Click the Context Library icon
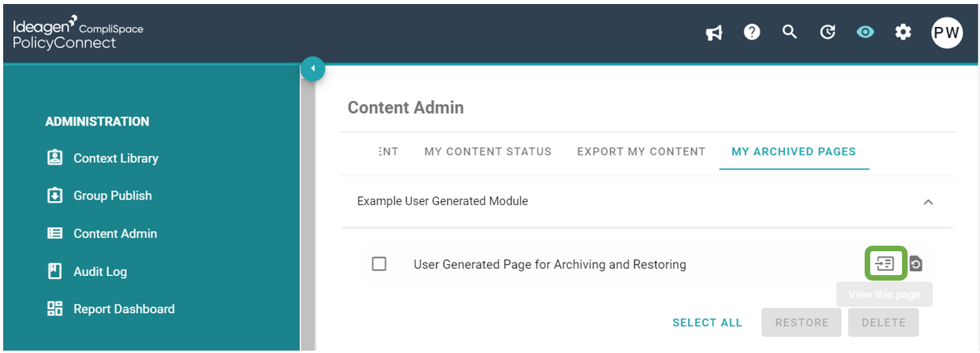This screenshot has width=980, height=353. [55, 157]
